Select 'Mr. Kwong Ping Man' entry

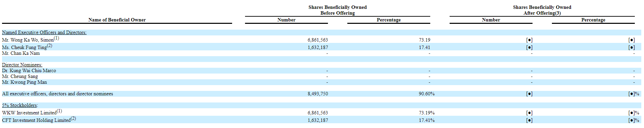pyautogui.click(x=24, y=82)
